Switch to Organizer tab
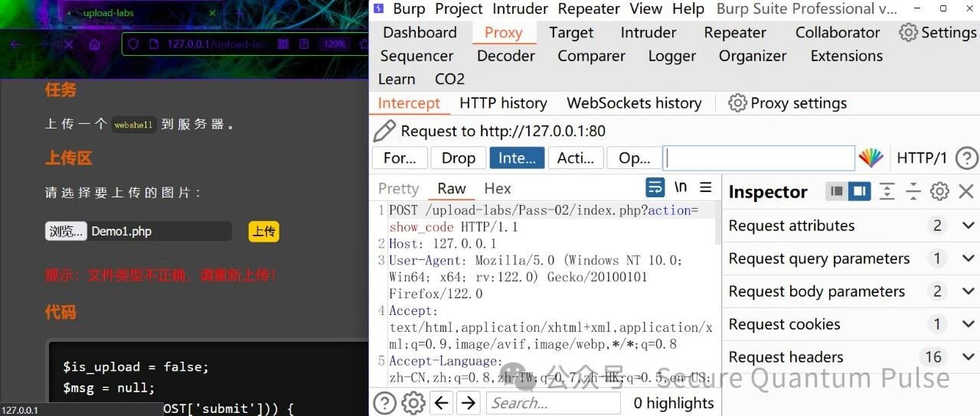The width and height of the screenshot is (980, 416). 753,56
